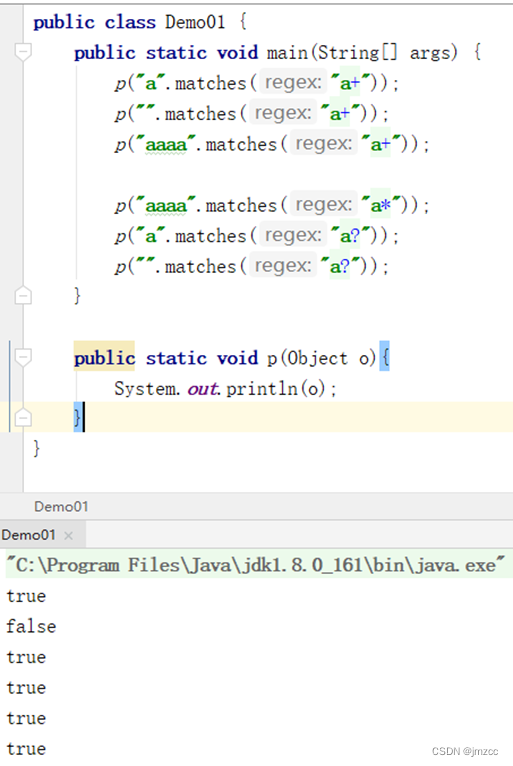Click closing brace of class Demo01
513x766 pixels.
[x=36, y=448]
